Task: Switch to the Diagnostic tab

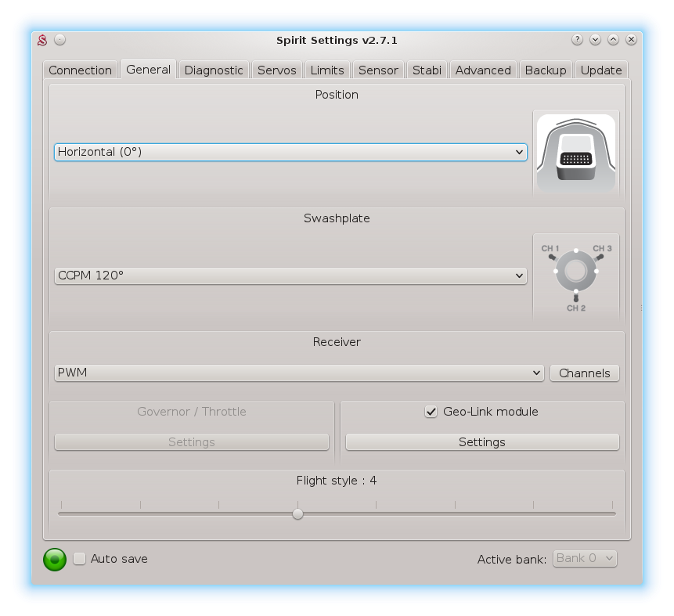Action: 214,70
